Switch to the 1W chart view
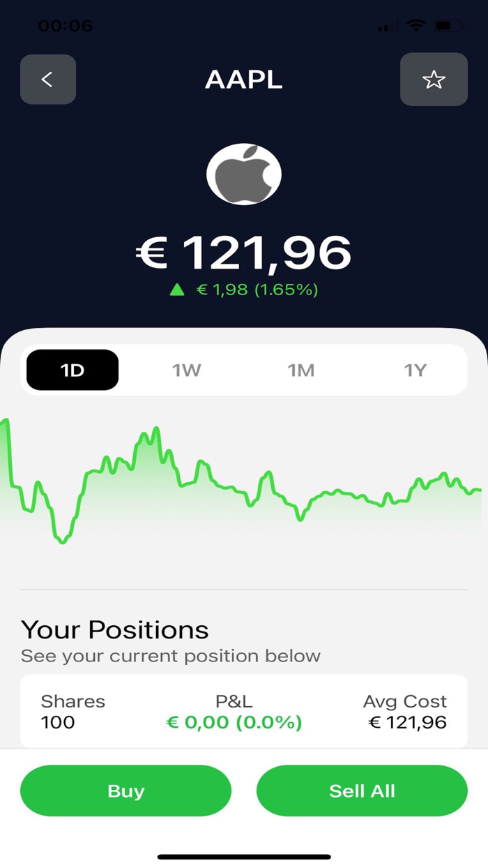Image resolution: width=488 pixels, height=868 pixels. pyautogui.click(x=185, y=370)
